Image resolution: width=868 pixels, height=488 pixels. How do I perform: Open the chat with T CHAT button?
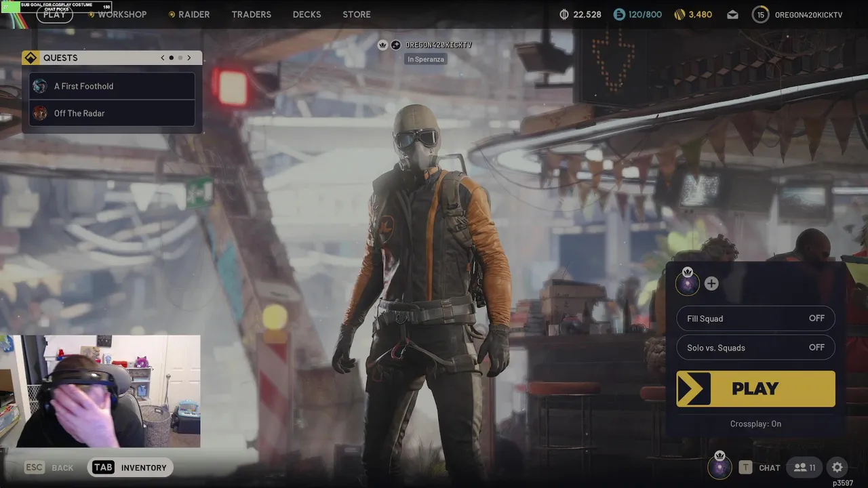tap(759, 468)
